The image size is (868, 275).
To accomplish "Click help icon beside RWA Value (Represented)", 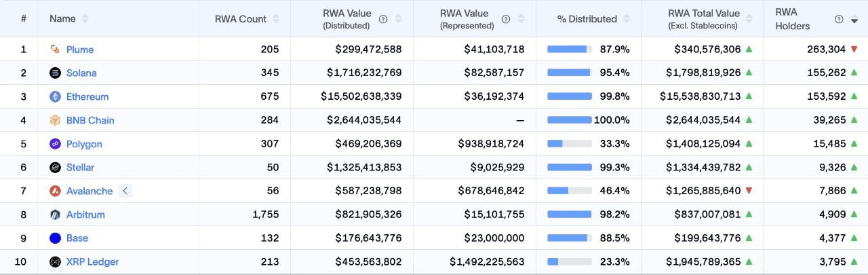I will coord(506,19).
